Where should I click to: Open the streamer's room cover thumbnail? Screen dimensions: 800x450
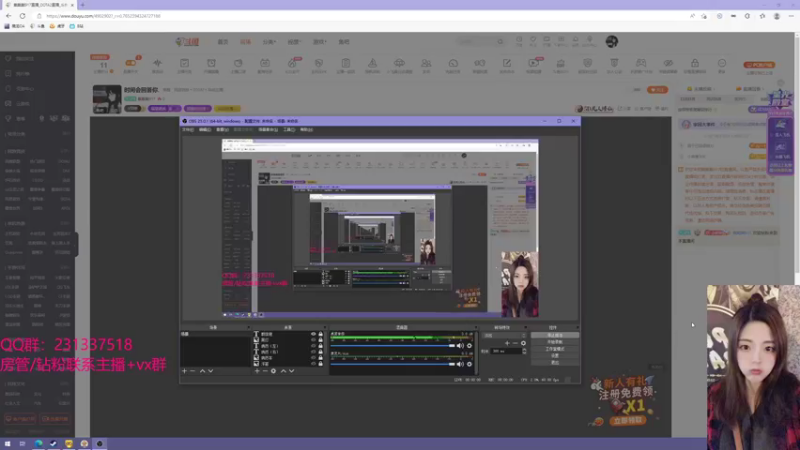click(x=107, y=99)
